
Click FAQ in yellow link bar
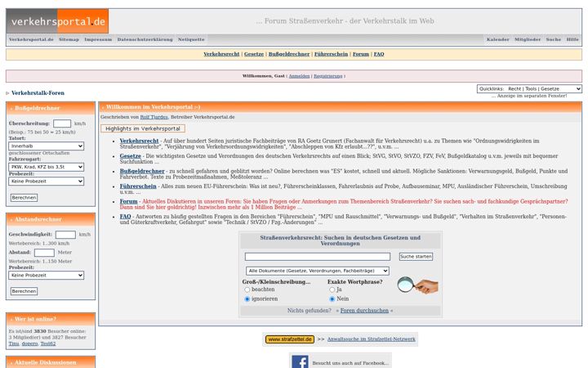tap(379, 54)
